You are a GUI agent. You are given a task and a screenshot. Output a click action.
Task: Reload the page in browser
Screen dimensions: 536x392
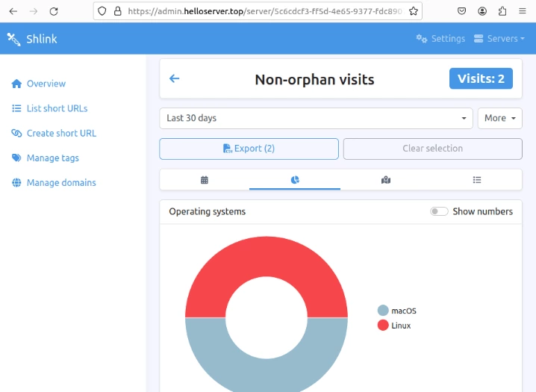pyautogui.click(x=54, y=11)
